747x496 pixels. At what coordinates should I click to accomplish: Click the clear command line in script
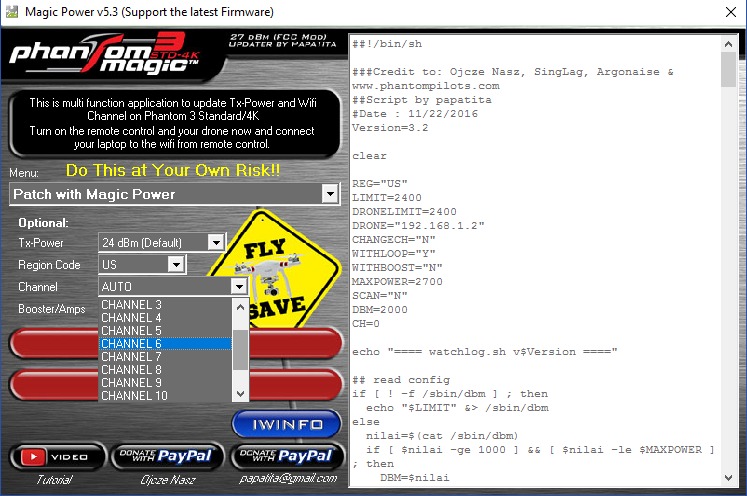369,156
